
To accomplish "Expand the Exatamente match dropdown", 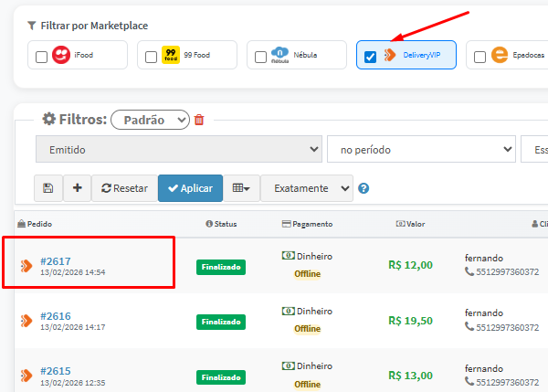I will pos(306,188).
